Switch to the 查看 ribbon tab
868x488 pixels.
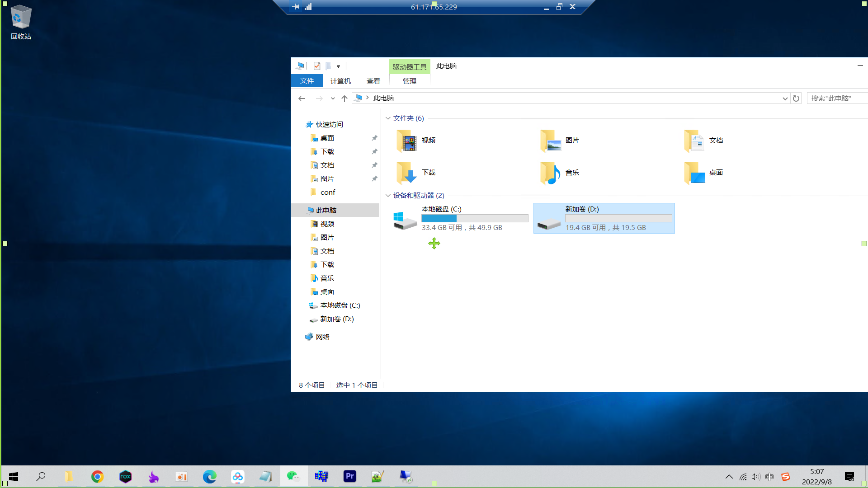click(x=373, y=81)
